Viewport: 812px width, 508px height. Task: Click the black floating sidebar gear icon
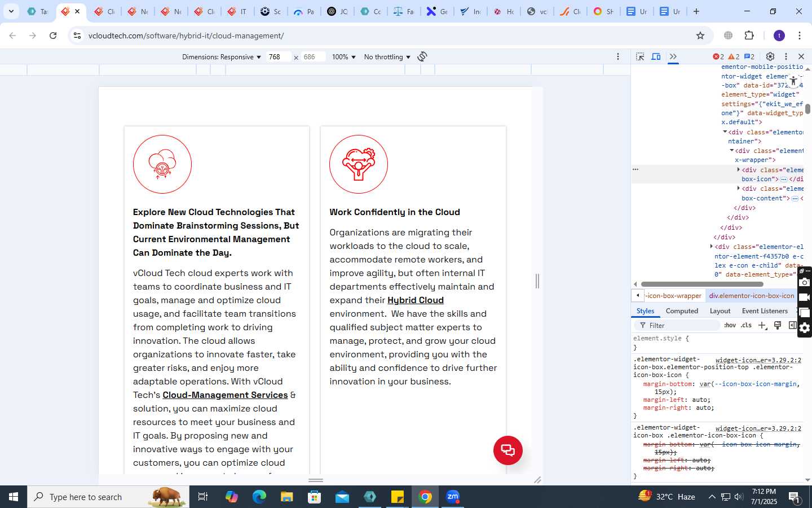coord(805,328)
